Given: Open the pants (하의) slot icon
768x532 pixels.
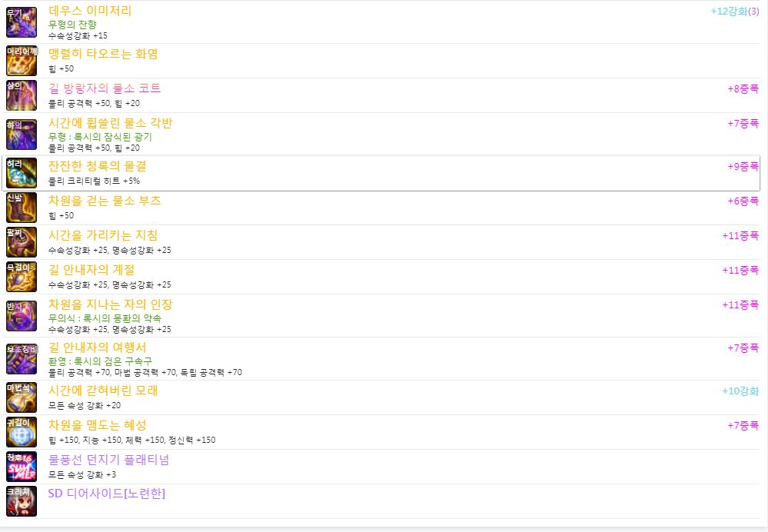Looking at the screenshot, I should click(22, 135).
